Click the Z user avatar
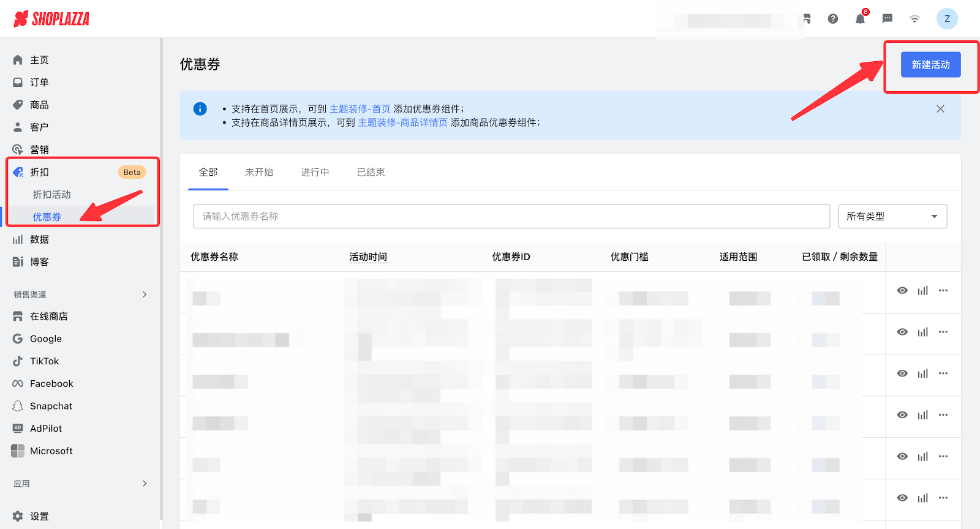 pos(947,19)
